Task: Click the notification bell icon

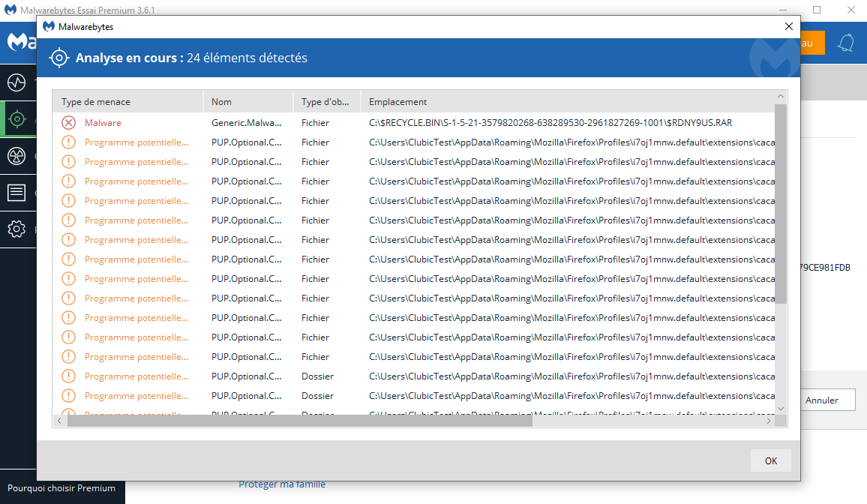Action: tap(846, 43)
